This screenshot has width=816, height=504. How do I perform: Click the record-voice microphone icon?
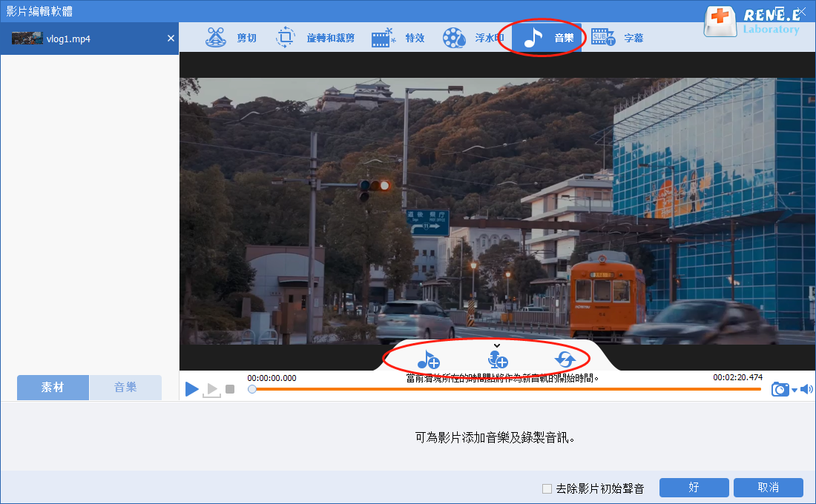498,359
